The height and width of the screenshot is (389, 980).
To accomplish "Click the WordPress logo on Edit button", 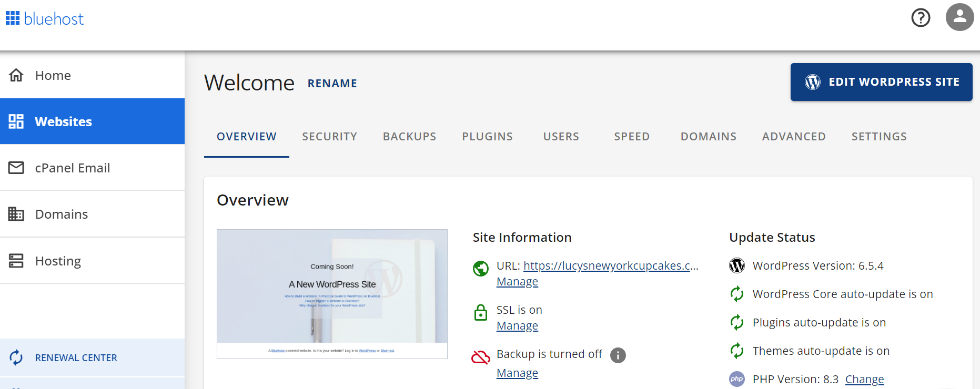I will click(812, 82).
